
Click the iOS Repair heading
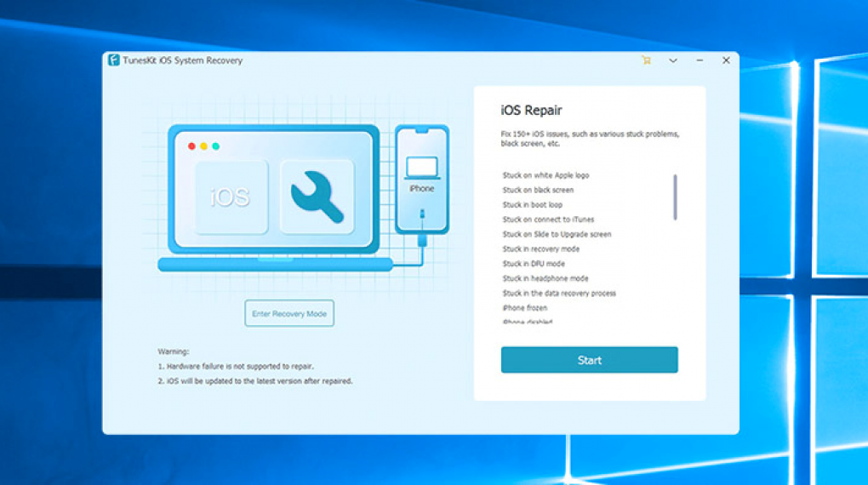[531, 110]
